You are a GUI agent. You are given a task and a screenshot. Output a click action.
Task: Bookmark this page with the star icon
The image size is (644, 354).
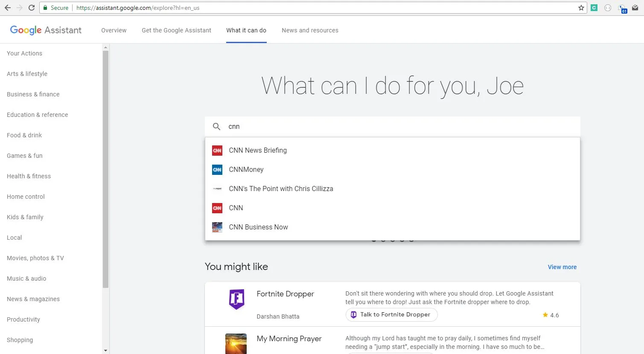point(581,8)
